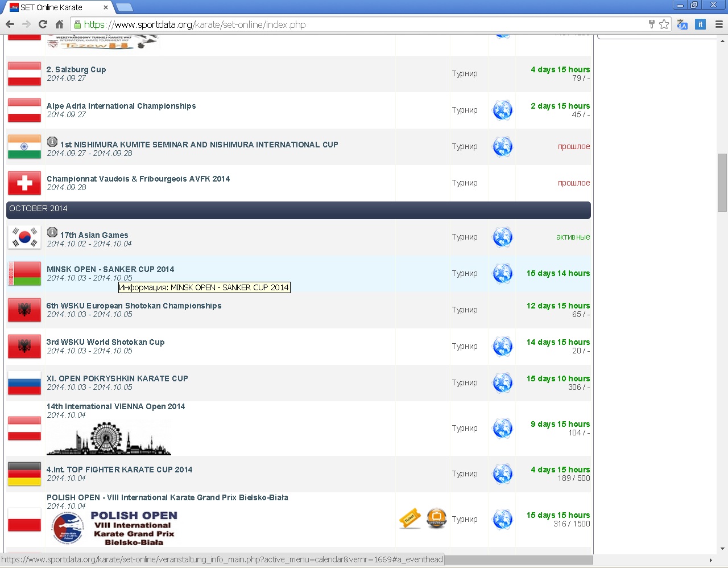Click '15 days 10 hours' countdown for Pokryshkin Cup
Image resolution: width=728 pixels, height=568 pixels.
pyautogui.click(x=558, y=378)
